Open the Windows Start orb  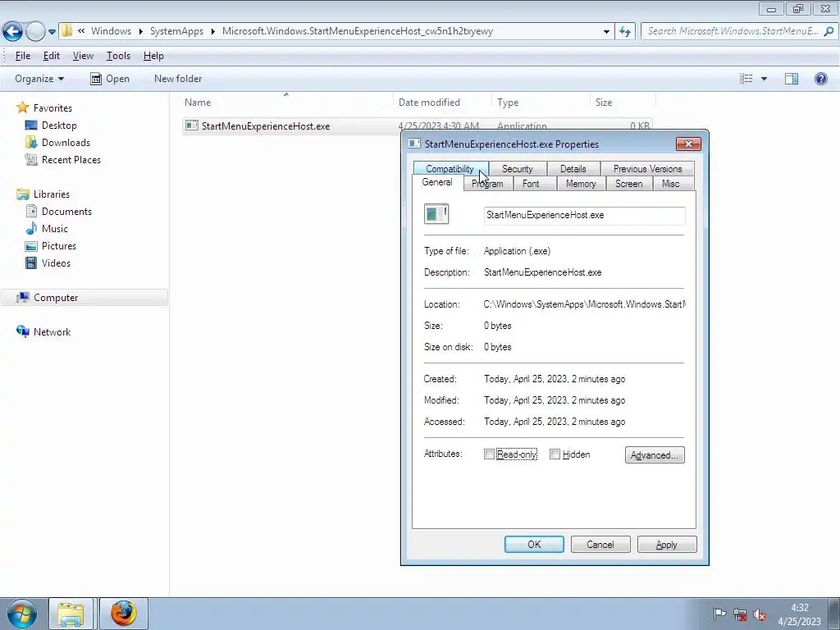coord(21,614)
